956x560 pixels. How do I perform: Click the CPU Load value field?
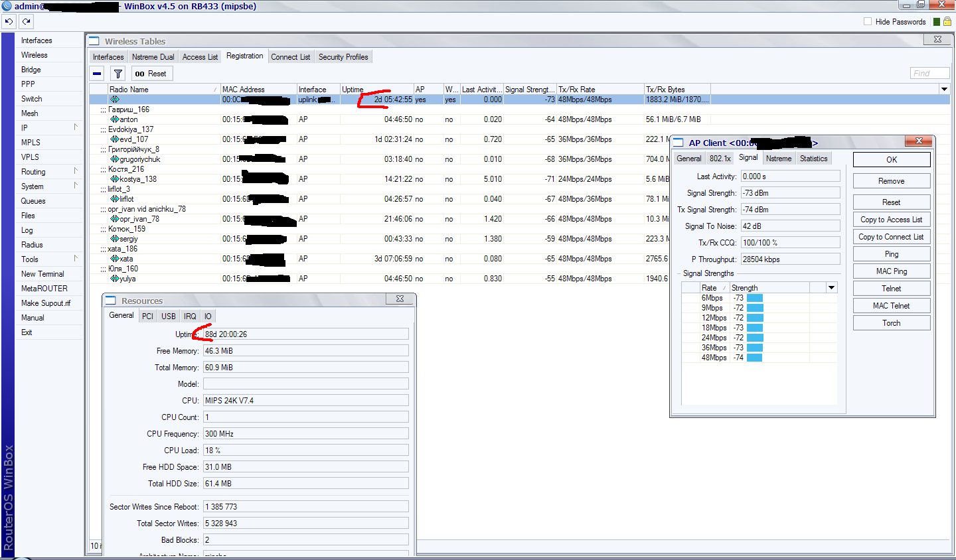point(305,451)
